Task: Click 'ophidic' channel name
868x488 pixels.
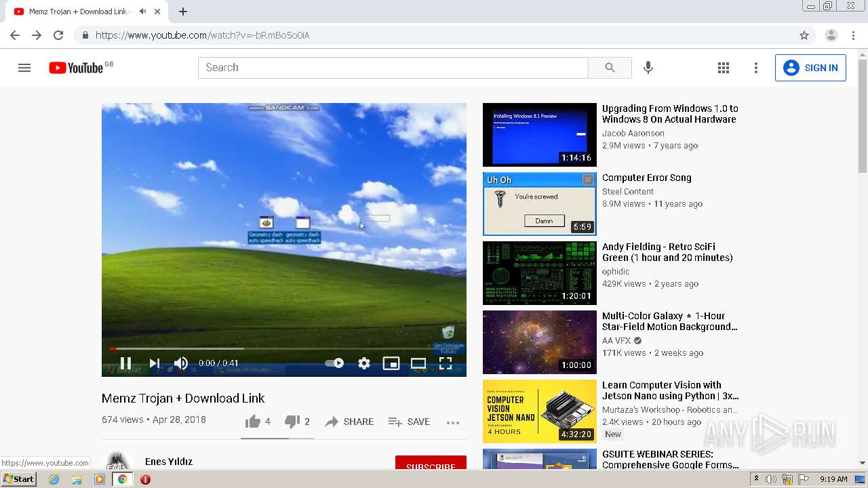Action: 616,272
